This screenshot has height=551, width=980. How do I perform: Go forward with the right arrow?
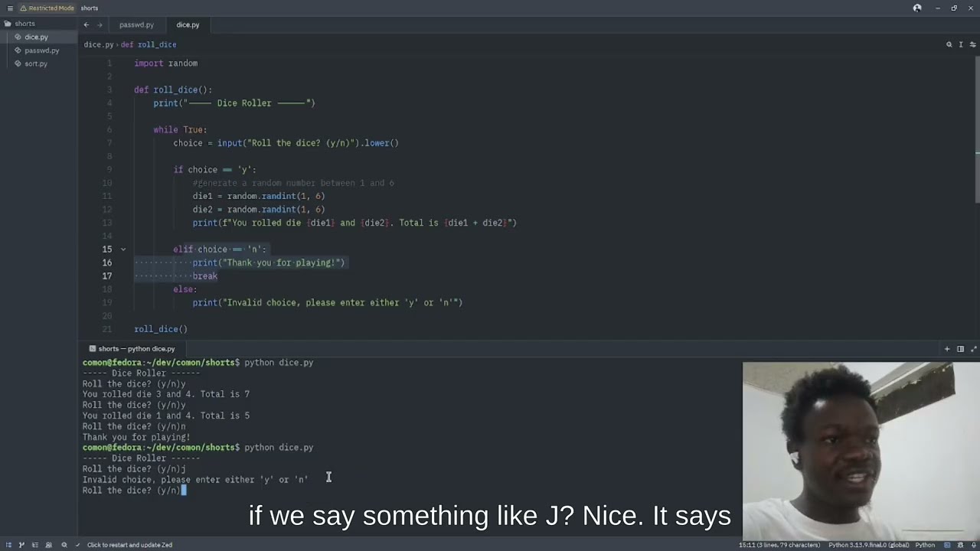coord(100,24)
